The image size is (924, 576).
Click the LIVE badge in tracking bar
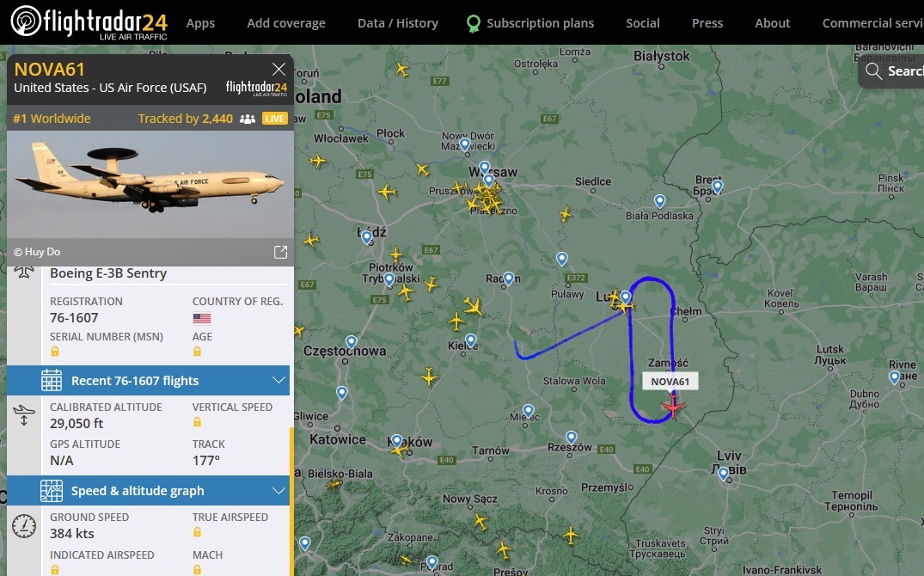274,119
